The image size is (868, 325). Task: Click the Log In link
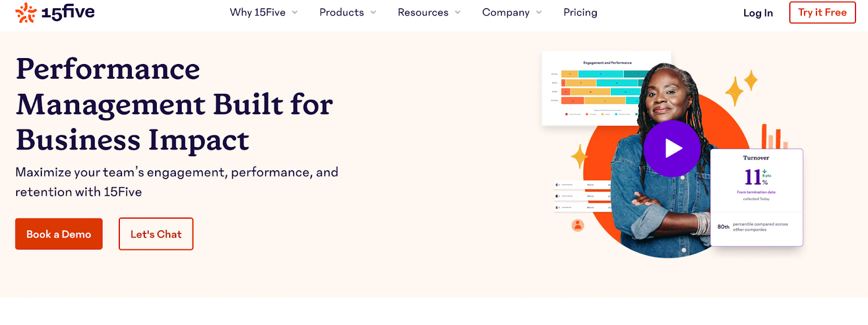758,13
